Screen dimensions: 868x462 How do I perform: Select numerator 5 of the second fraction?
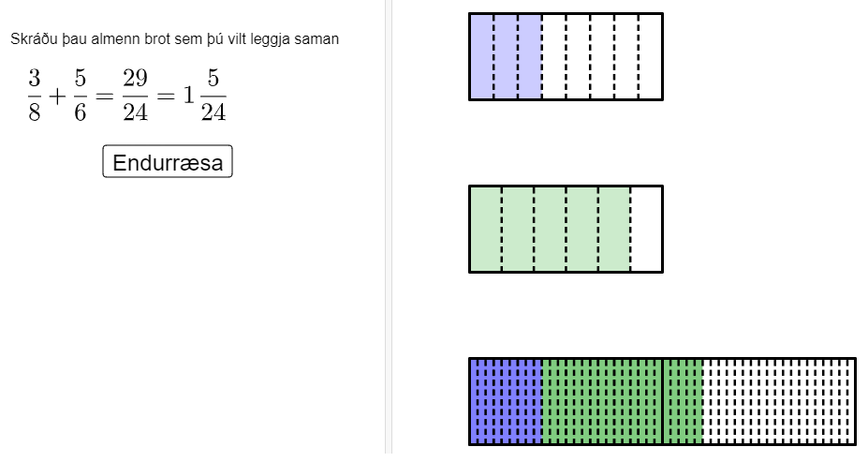pyautogui.click(x=81, y=78)
